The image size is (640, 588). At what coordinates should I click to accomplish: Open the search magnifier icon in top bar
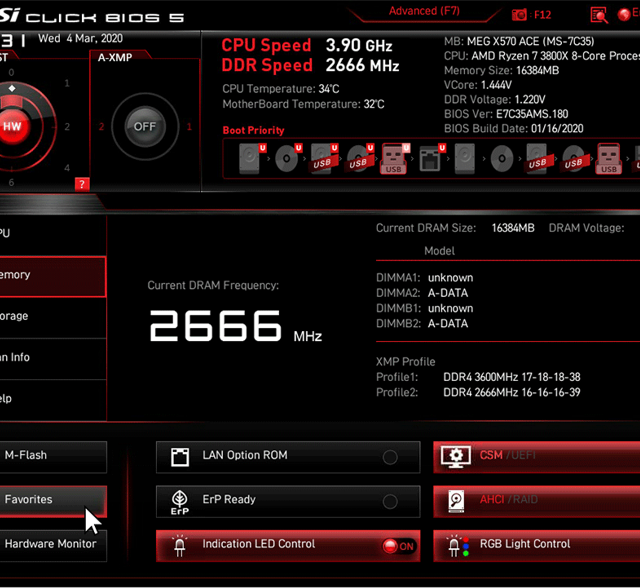599,16
